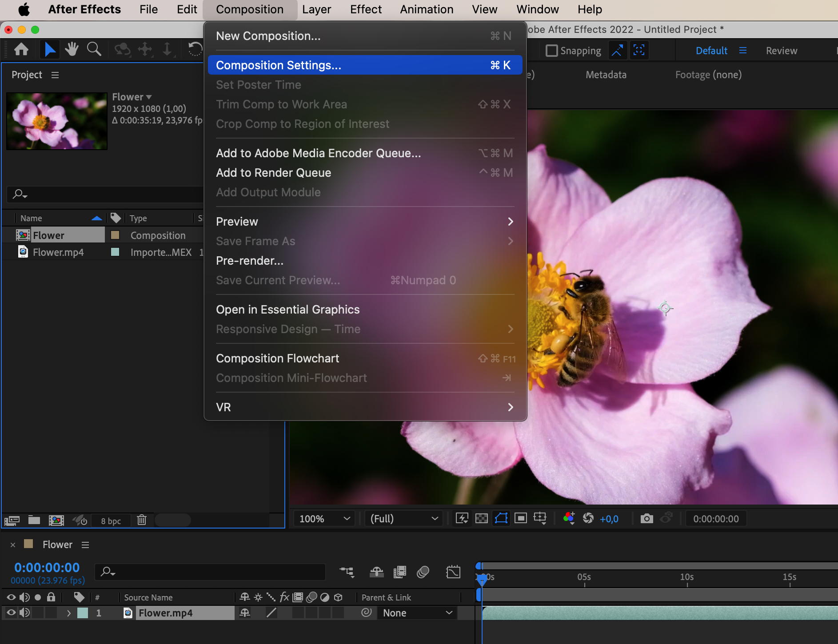Open the channel and color management icon

coord(569,518)
